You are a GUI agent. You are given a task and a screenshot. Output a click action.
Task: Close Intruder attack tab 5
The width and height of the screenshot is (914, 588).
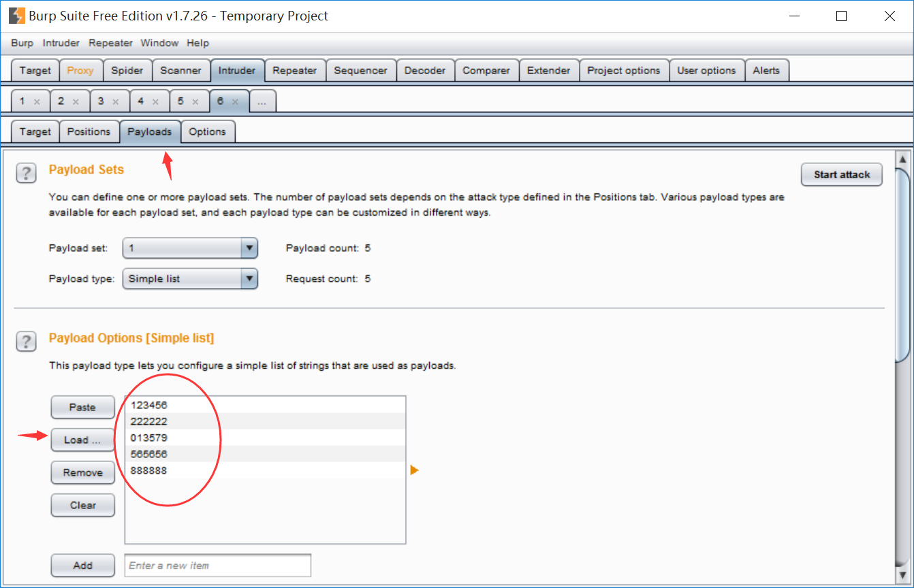pyautogui.click(x=195, y=101)
